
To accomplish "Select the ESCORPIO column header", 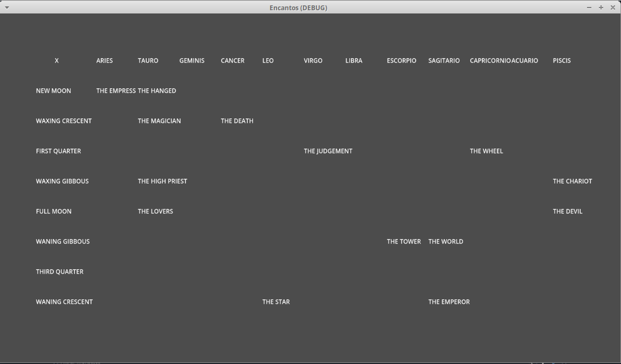I will click(x=402, y=60).
